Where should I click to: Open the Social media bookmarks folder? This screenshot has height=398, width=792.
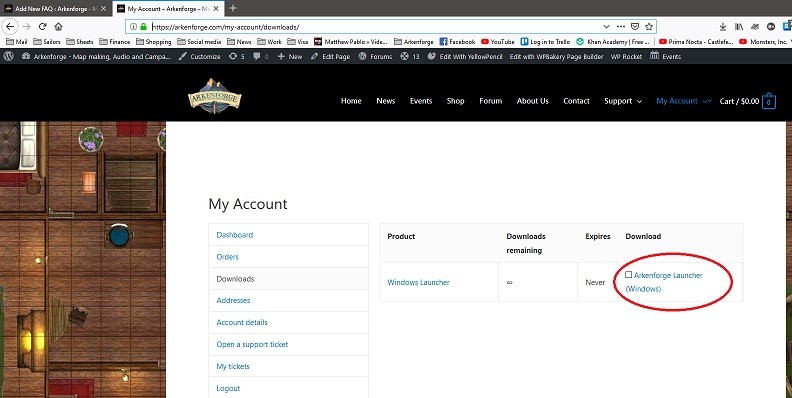click(199, 42)
